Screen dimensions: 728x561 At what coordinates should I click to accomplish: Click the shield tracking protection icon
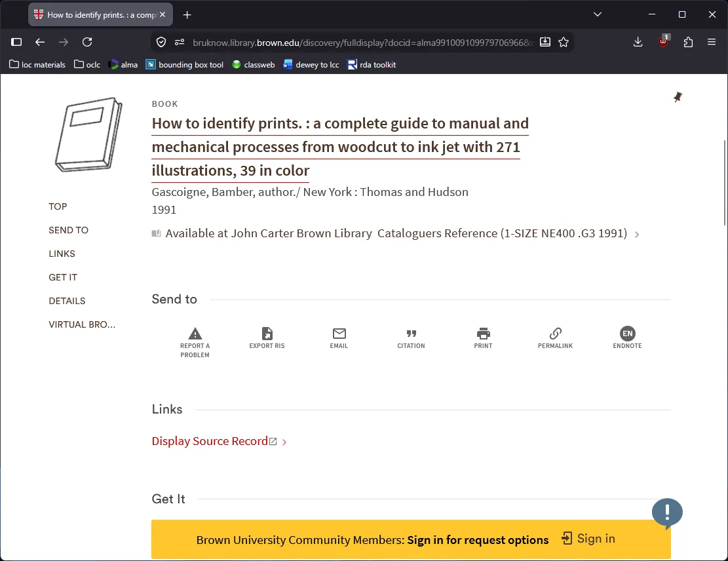[x=161, y=42]
